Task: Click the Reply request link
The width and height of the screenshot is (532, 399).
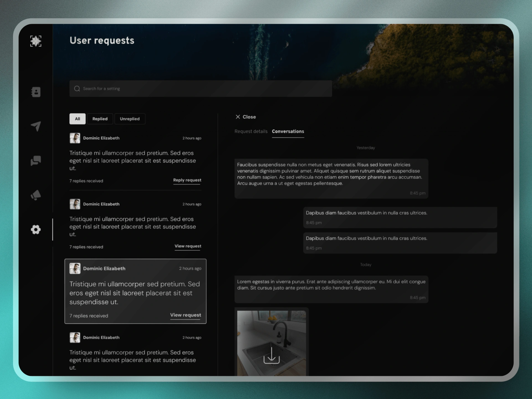Action: [187, 180]
